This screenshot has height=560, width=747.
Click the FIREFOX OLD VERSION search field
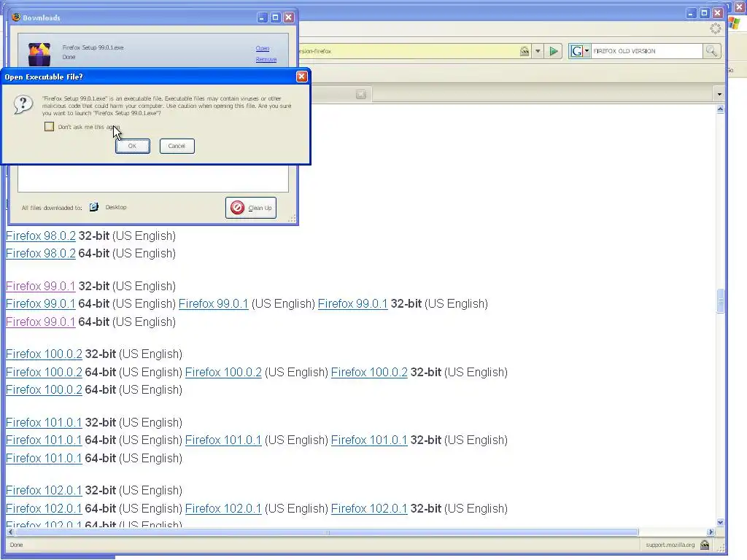click(x=646, y=51)
